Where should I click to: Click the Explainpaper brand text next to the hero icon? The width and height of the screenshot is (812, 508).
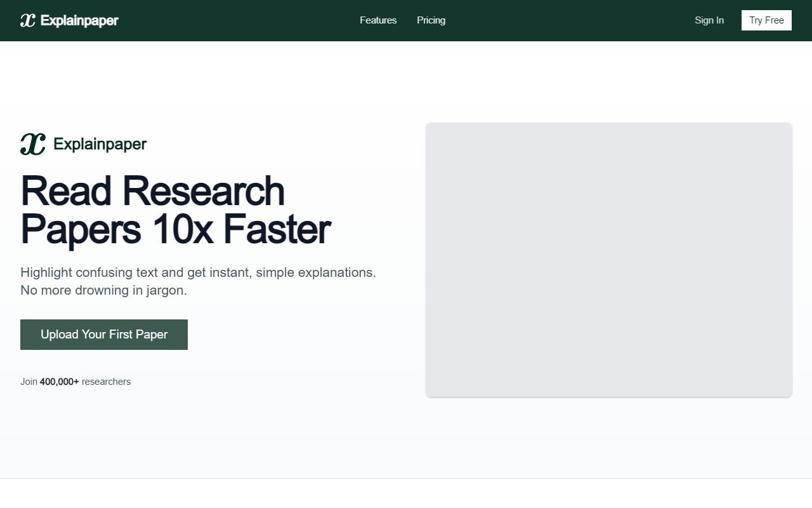click(x=100, y=144)
